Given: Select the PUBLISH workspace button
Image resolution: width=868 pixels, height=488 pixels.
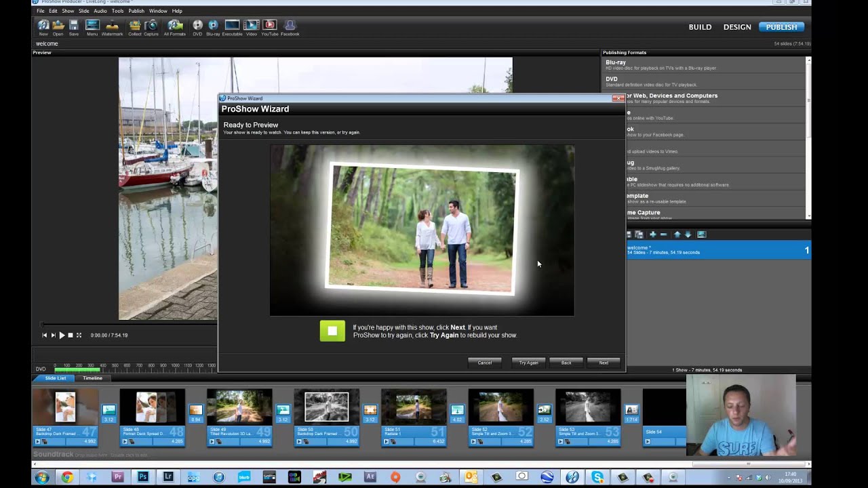Looking at the screenshot, I should [781, 27].
